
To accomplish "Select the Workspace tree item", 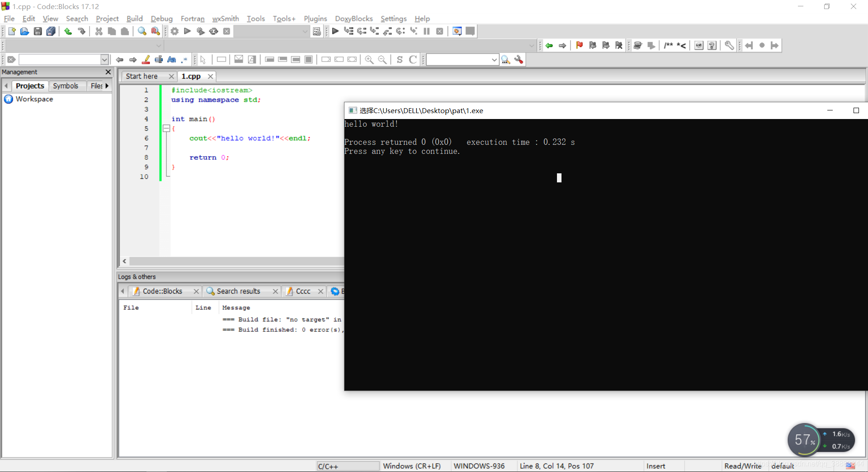I will pos(34,99).
